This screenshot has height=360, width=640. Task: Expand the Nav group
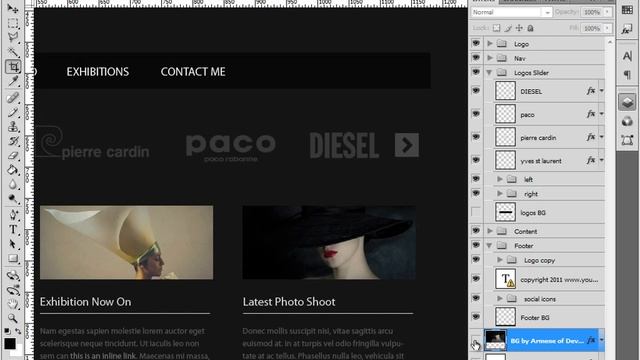[x=490, y=58]
